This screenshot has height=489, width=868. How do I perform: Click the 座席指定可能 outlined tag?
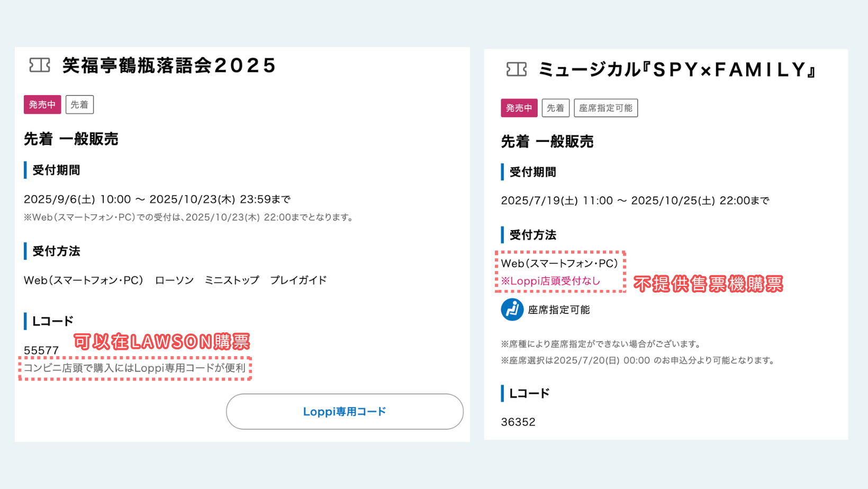coord(605,108)
